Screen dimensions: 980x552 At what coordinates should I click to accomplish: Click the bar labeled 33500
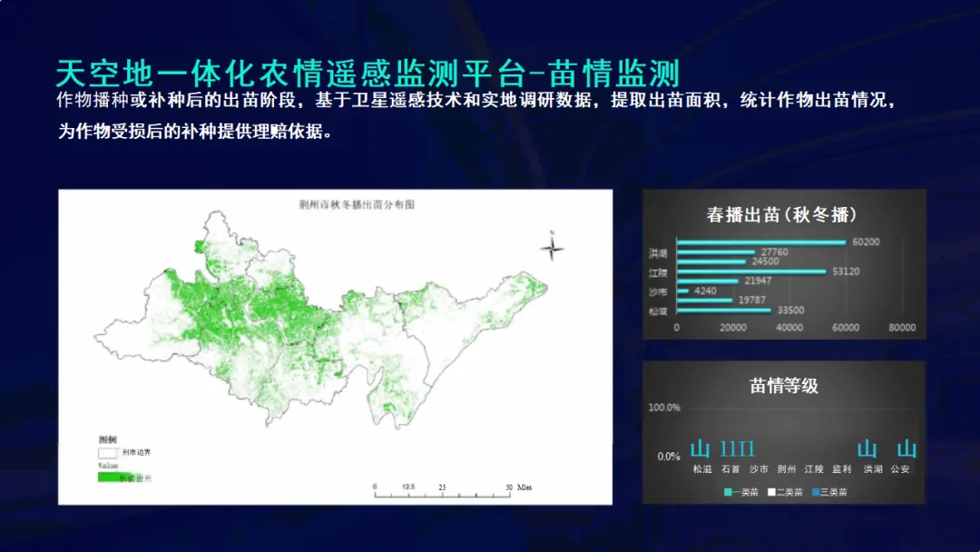click(x=724, y=310)
